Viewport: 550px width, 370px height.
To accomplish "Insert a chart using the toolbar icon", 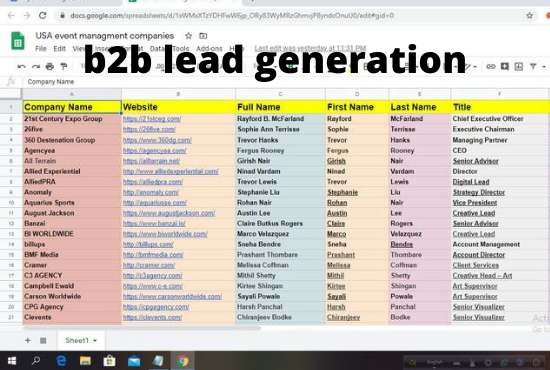I will tap(518, 66).
